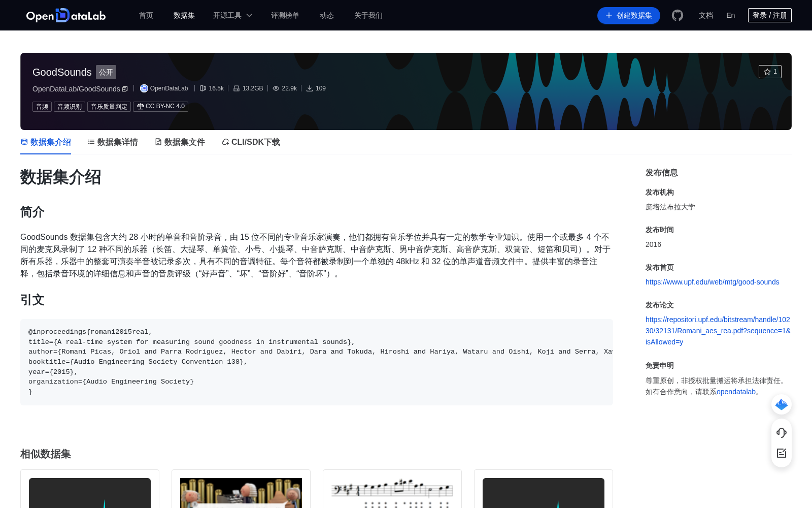This screenshot has height=508, width=812.
Task: Expand the 开源工具 dropdown menu
Action: tap(232, 15)
